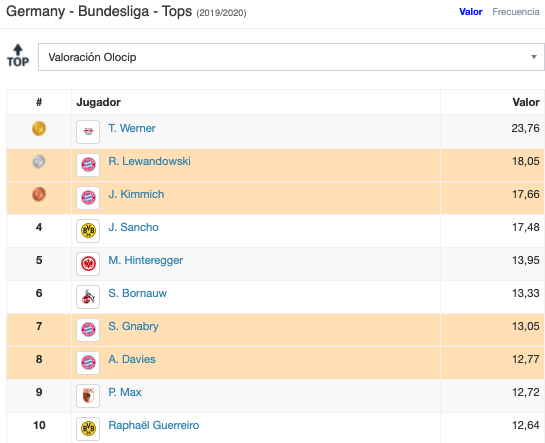545x443 pixels.
Task: Open A. Davies player link
Action: pyautogui.click(x=132, y=359)
